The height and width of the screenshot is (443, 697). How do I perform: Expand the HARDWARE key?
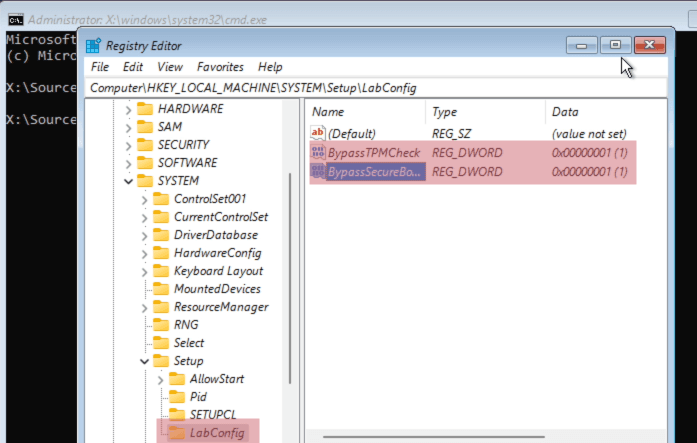128,109
